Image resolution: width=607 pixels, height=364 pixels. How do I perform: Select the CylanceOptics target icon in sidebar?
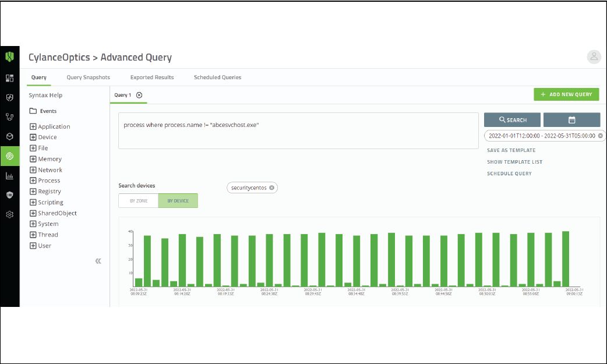coord(10,156)
